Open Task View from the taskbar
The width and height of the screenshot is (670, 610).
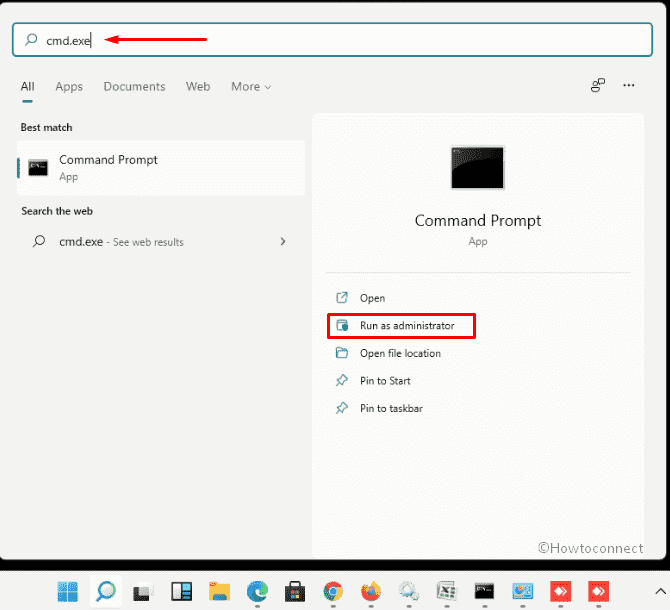143,592
